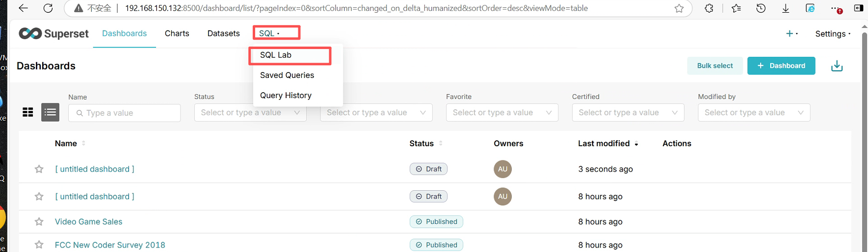
Task: Open Query History menu entry
Action: (286, 95)
